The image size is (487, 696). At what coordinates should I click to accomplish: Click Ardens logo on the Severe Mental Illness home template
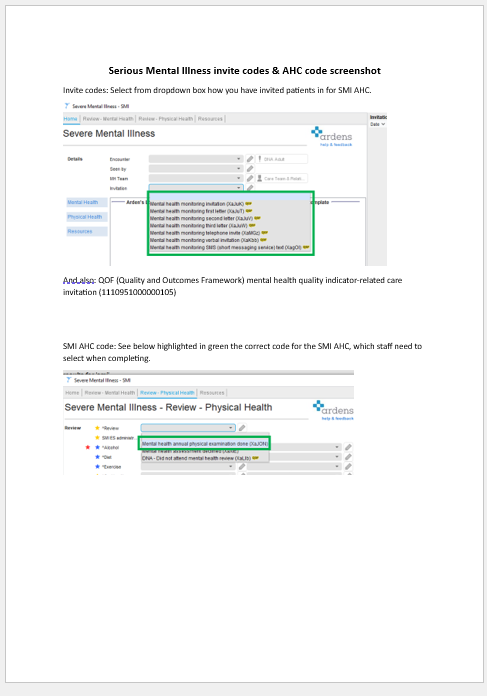coord(332,134)
